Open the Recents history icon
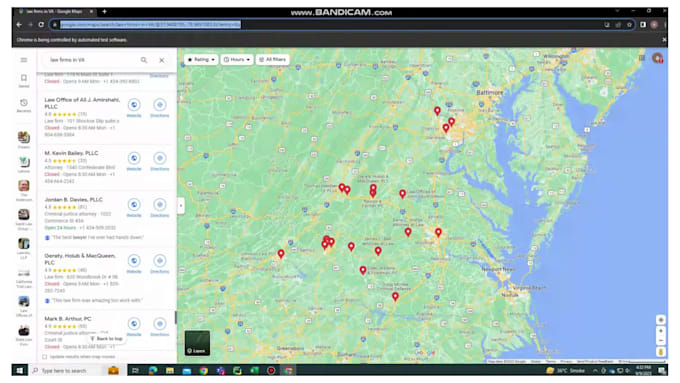This screenshot has height=383, width=680. click(24, 105)
